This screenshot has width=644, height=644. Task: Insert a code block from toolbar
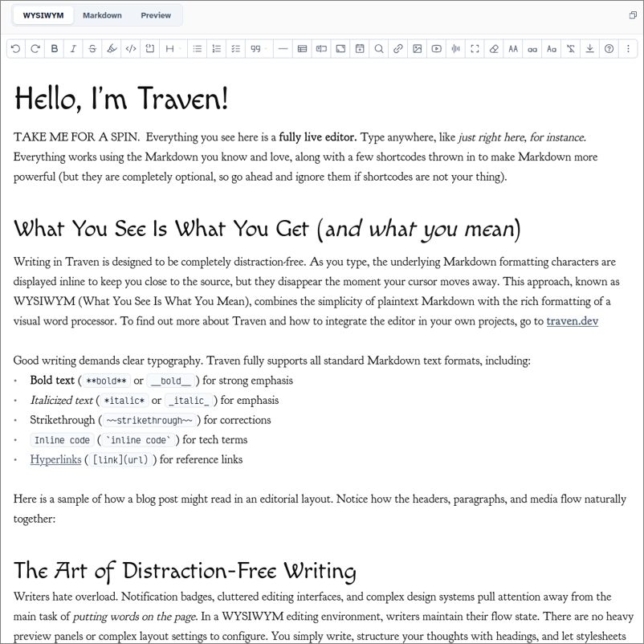click(150, 49)
